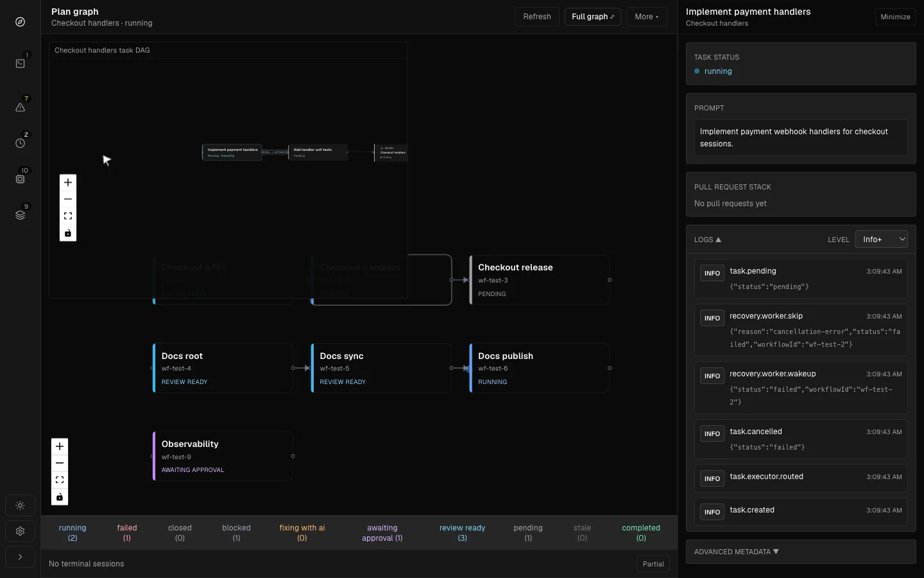
Task: Open the task.created log entry
Action: point(801,512)
